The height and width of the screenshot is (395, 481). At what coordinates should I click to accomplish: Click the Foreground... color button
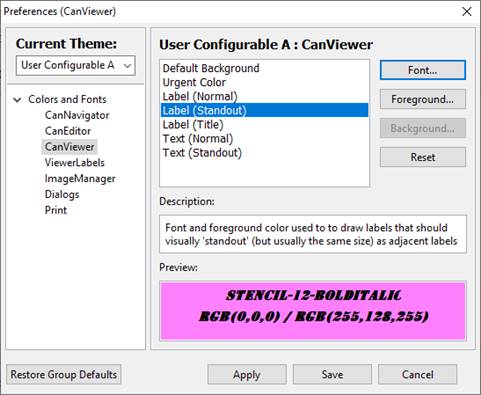coord(423,99)
